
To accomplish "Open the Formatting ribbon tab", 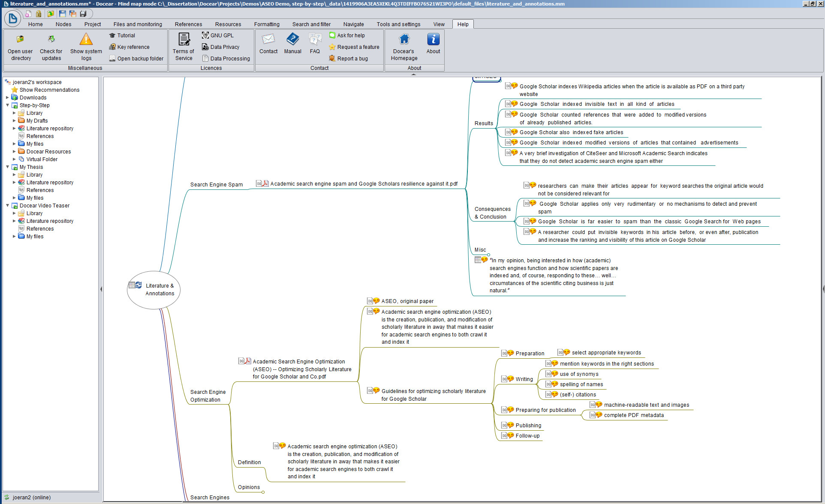I will [x=267, y=24].
